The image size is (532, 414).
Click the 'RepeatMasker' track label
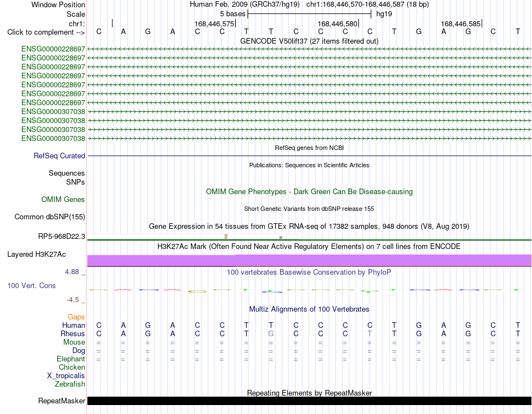[x=62, y=401]
